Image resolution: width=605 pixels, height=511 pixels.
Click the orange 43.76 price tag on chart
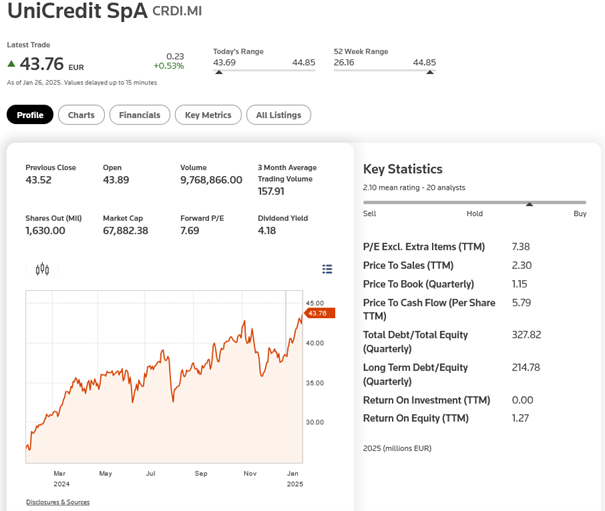(x=318, y=313)
